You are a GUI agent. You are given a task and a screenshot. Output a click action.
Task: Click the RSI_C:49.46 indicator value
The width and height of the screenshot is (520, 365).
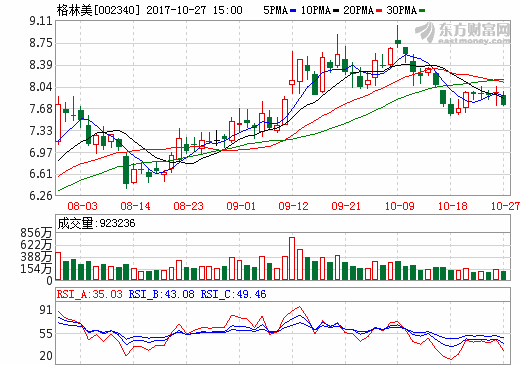click(234, 294)
